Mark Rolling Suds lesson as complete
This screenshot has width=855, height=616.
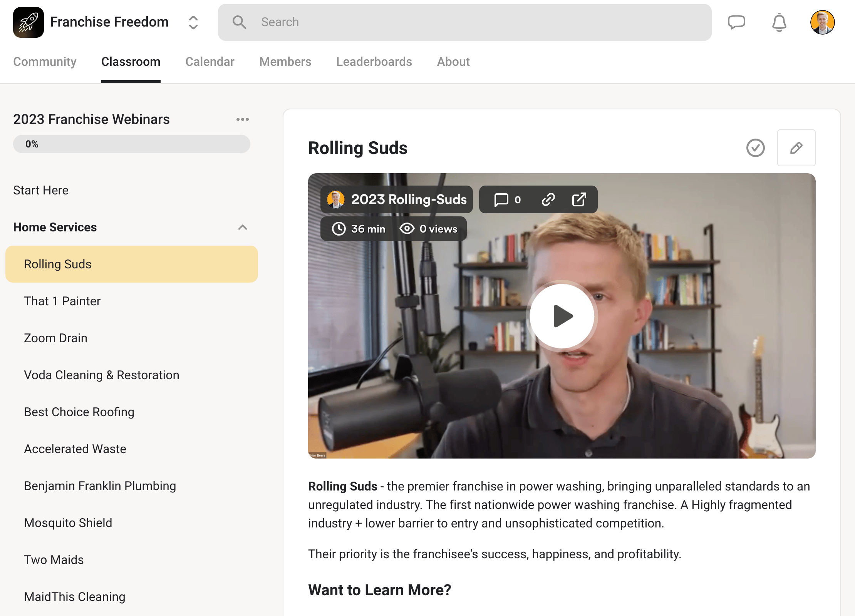[756, 148]
